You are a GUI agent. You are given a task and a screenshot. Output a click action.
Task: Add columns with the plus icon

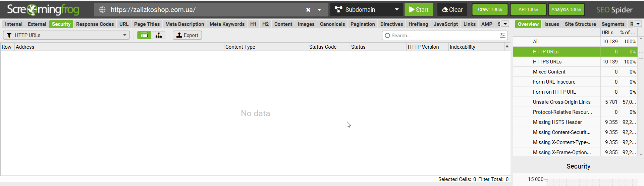pyautogui.click(x=507, y=46)
